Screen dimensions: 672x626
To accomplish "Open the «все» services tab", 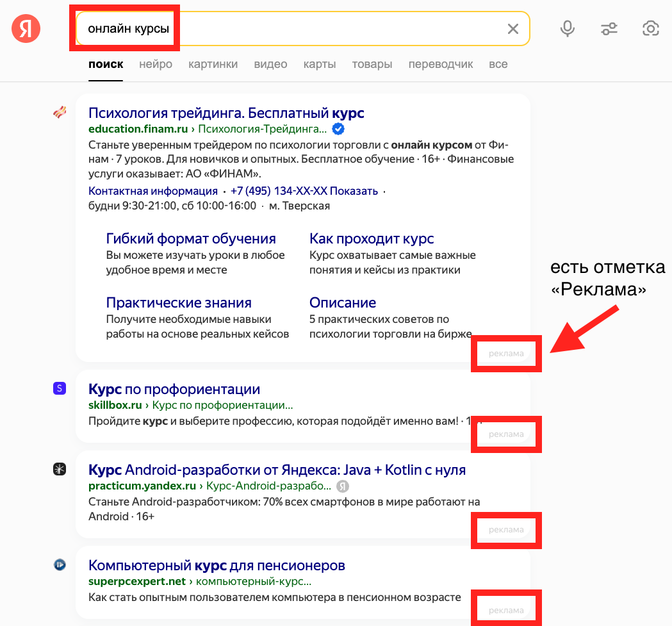I will coord(498,64).
